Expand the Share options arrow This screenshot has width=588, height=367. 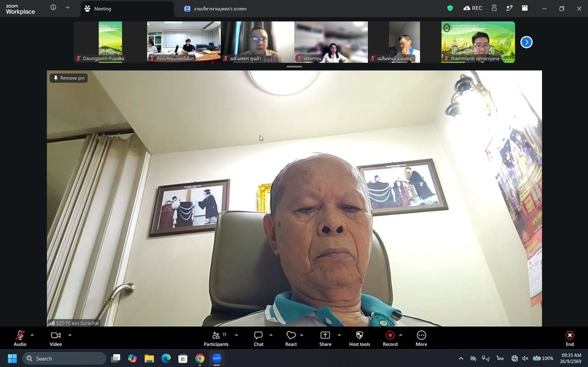tap(340, 335)
